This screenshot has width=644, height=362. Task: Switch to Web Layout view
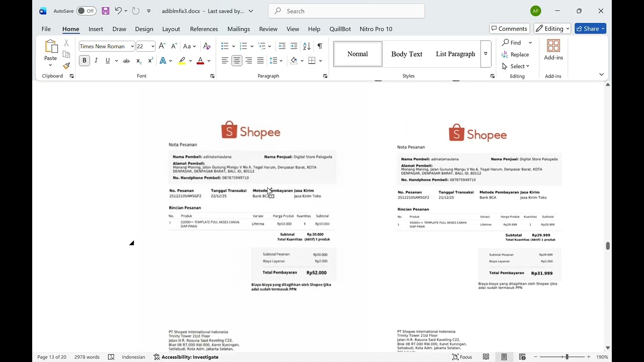pos(522,357)
